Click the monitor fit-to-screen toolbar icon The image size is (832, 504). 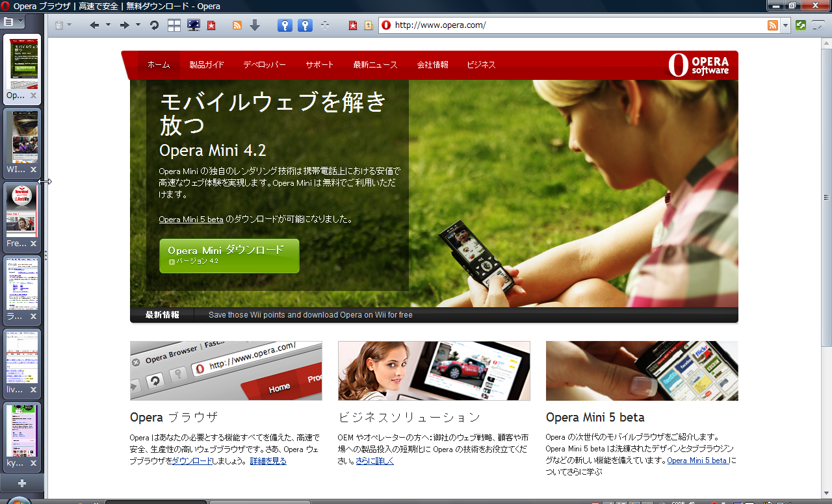[193, 25]
